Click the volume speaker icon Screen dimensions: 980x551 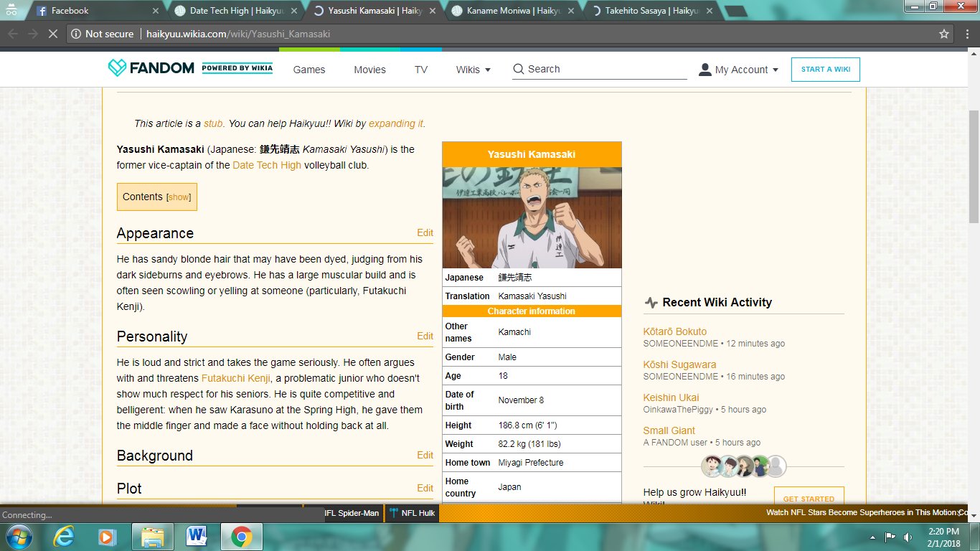pyautogui.click(x=908, y=537)
